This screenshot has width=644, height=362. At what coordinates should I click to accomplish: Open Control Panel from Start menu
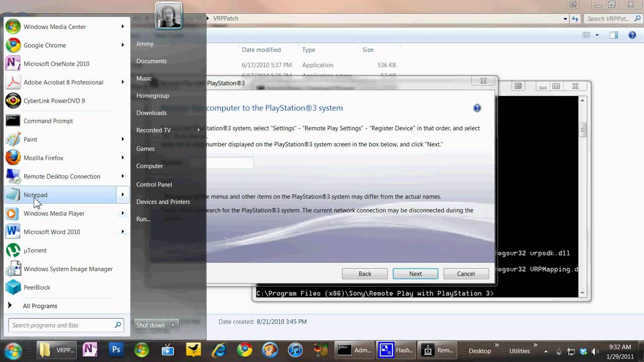pyautogui.click(x=154, y=185)
